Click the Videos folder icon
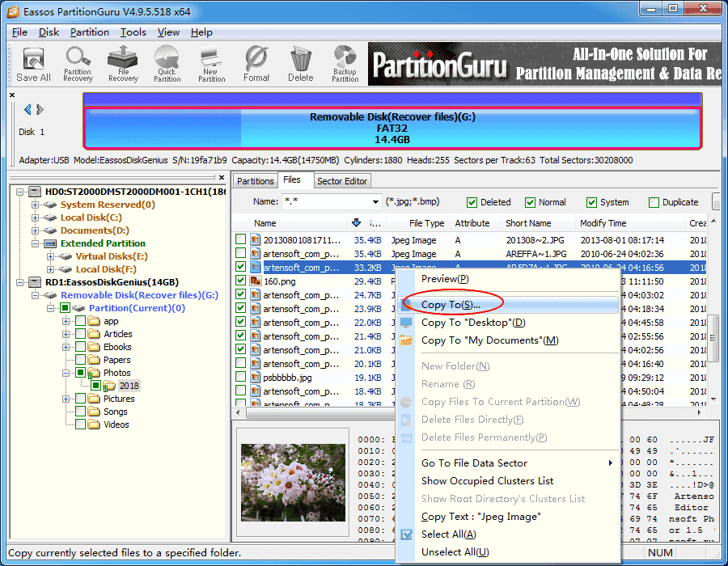Viewport: 728px width, 566px height. pos(95,424)
